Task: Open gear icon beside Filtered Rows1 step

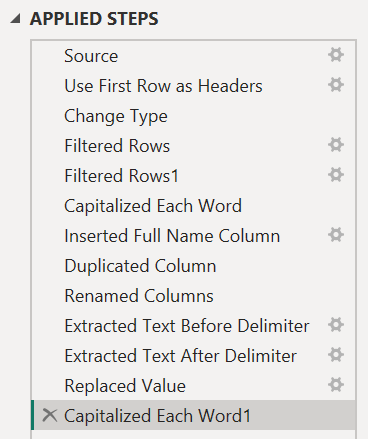Action: click(x=336, y=175)
